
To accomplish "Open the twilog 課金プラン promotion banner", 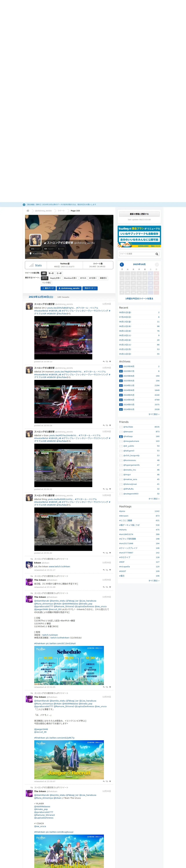I will click(x=139, y=237).
